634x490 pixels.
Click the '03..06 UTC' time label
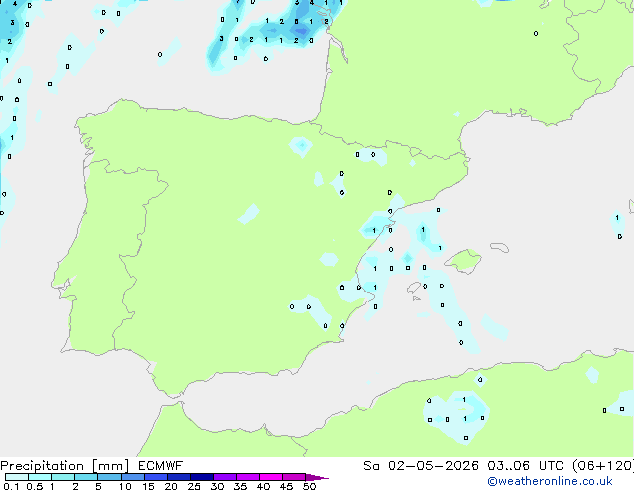525,466
